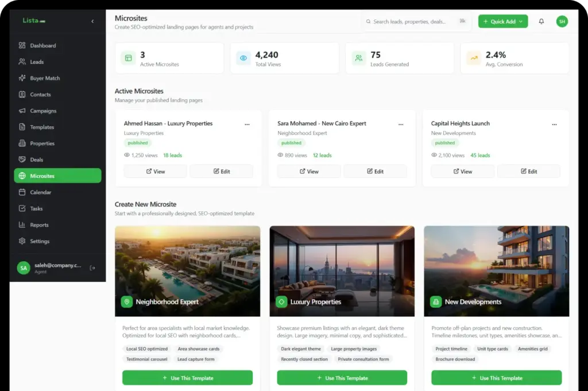Screen dimensions: 588x391
Task: Click the notification bell icon
Action: point(541,21)
